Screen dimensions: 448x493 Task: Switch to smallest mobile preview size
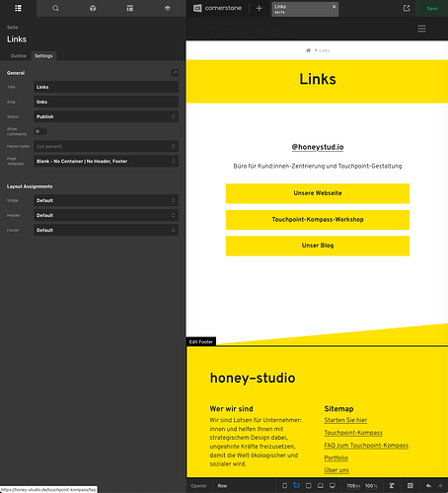[x=285, y=485]
